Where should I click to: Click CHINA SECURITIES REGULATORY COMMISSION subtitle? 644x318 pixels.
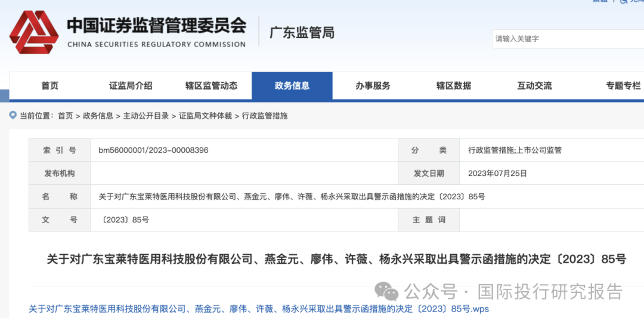[156, 44]
